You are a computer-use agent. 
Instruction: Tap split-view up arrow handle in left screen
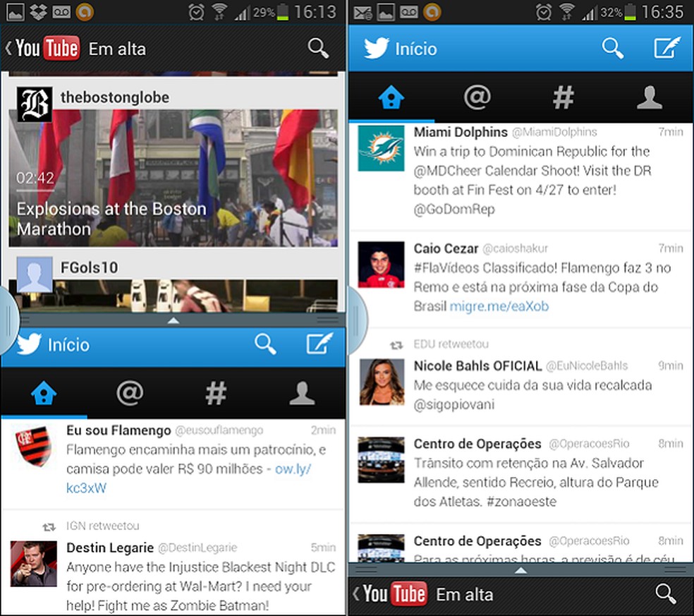pos(173,320)
